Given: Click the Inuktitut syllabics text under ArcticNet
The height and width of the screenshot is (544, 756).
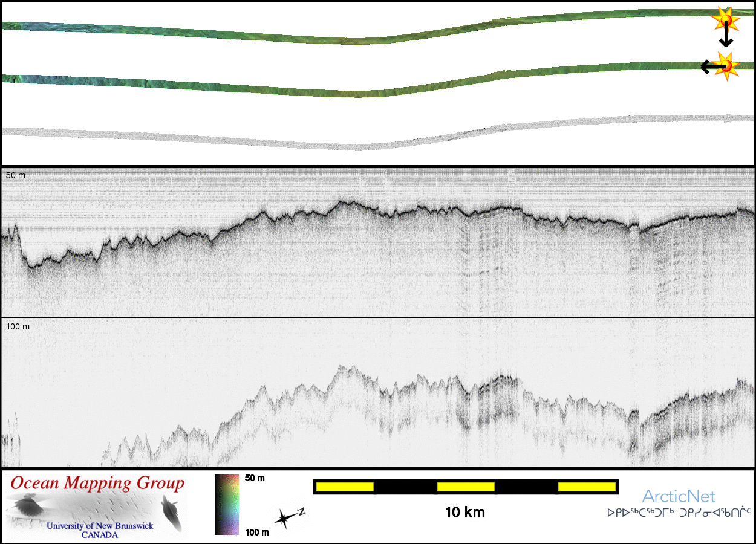Looking at the screenshot, I should click(679, 513).
